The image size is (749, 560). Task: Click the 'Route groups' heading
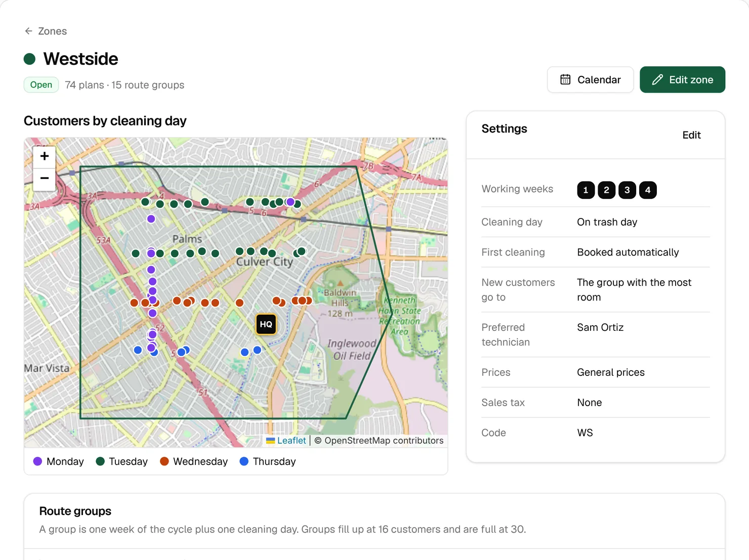(75, 511)
